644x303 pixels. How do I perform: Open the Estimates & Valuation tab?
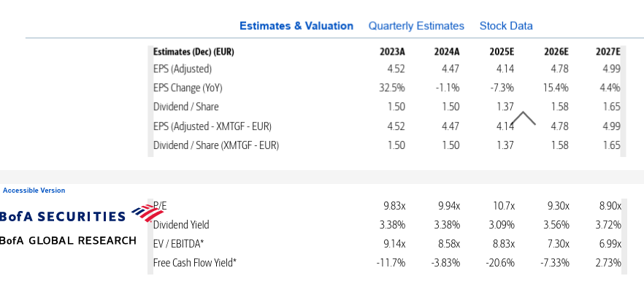tap(296, 26)
